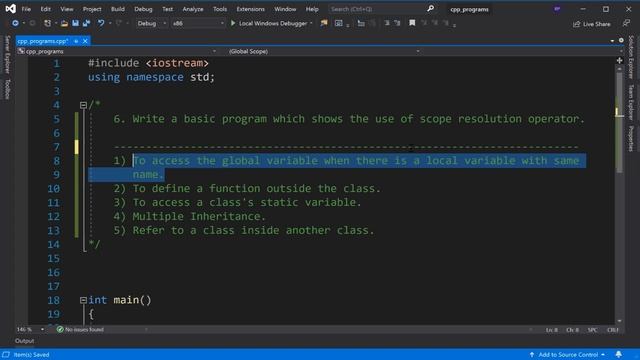Open the Output panel tab

click(24, 341)
